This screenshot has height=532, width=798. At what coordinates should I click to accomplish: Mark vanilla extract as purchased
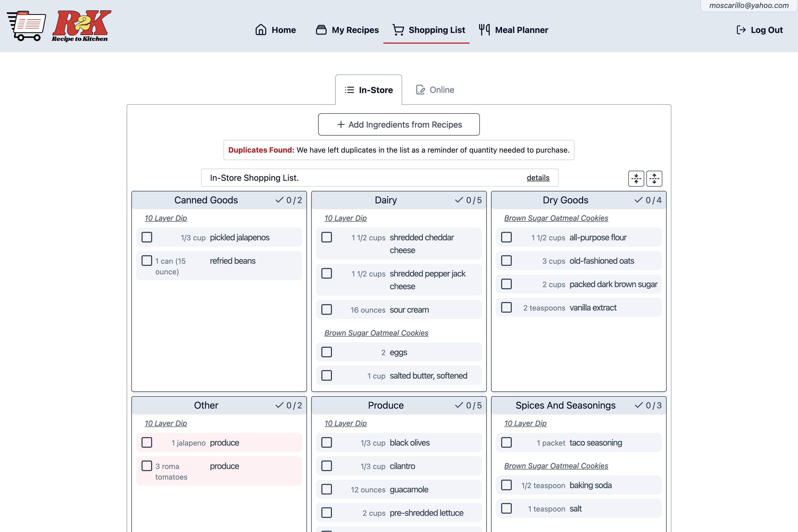(x=506, y=307)
